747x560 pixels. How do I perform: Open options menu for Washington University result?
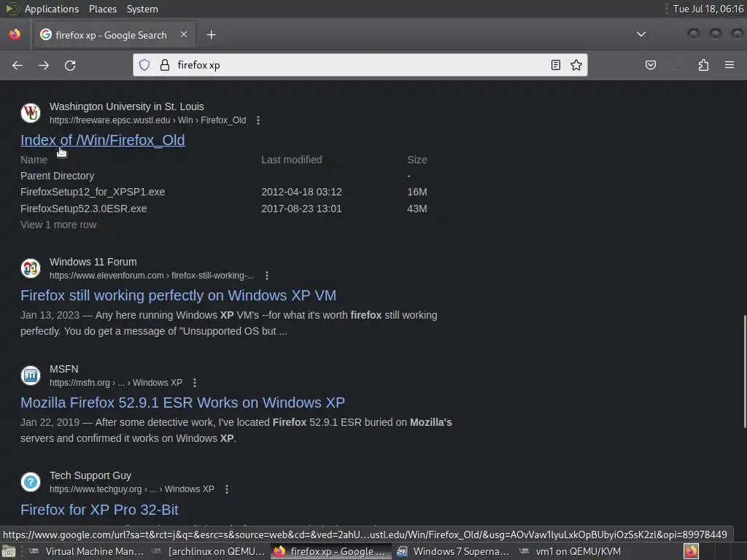[258, 120]
